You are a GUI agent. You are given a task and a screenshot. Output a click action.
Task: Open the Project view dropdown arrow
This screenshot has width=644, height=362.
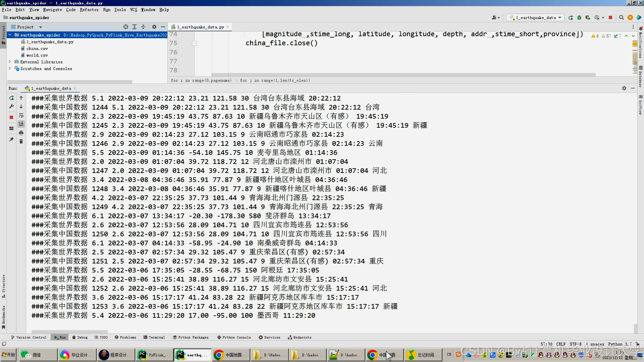tap(41, 27)
